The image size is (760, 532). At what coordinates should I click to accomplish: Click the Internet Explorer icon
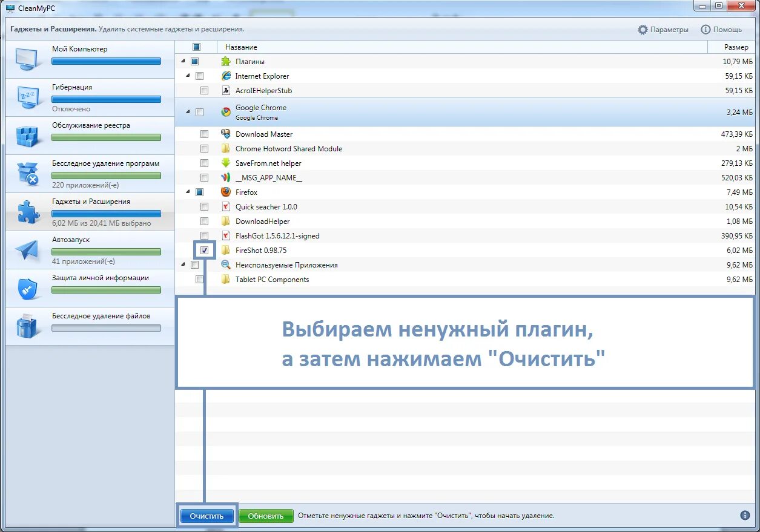[x=226, y=76]
